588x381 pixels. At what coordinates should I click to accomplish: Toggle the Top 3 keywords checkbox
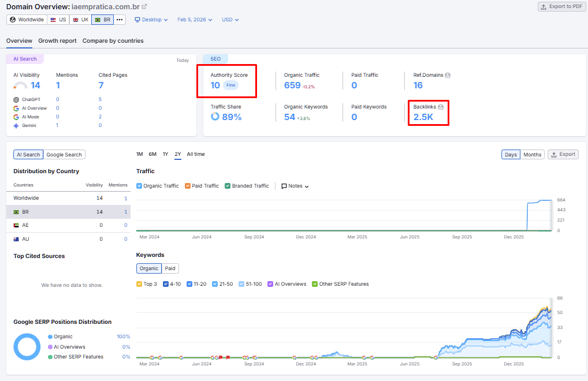click(x=139, y=283)
